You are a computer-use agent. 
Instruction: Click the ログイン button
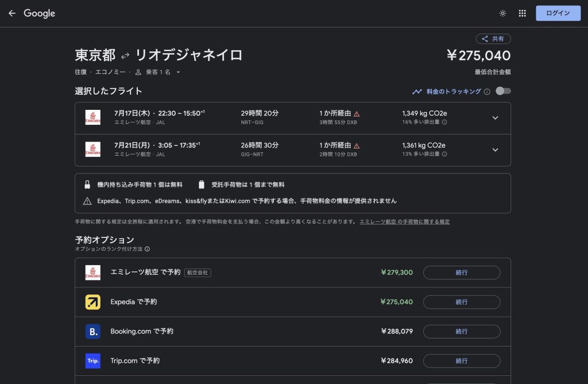pyautogui.click(x=558, y=13)
